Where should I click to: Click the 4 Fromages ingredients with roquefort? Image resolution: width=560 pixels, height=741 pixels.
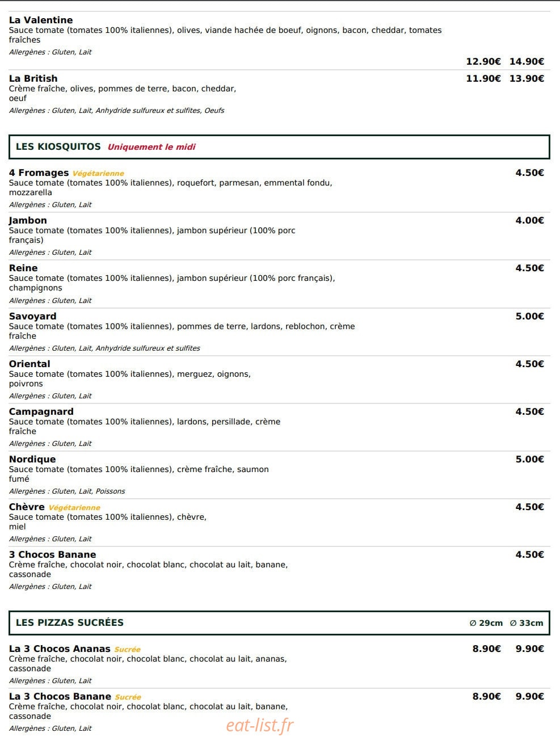click(x=171, y=188)
